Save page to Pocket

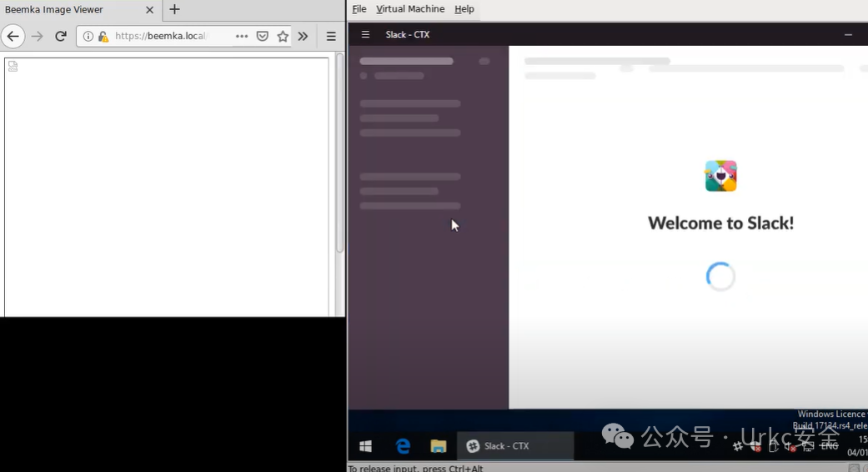(263, 37)
